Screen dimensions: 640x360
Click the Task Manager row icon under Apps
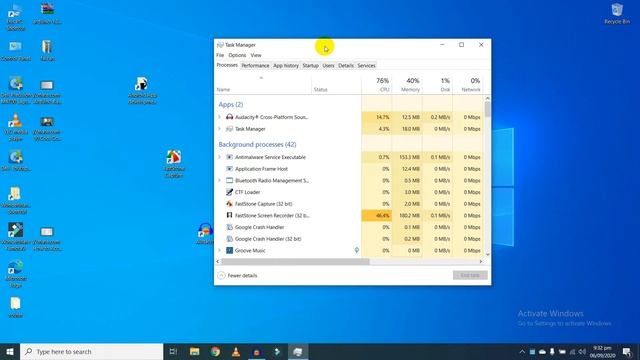(229, 129)
